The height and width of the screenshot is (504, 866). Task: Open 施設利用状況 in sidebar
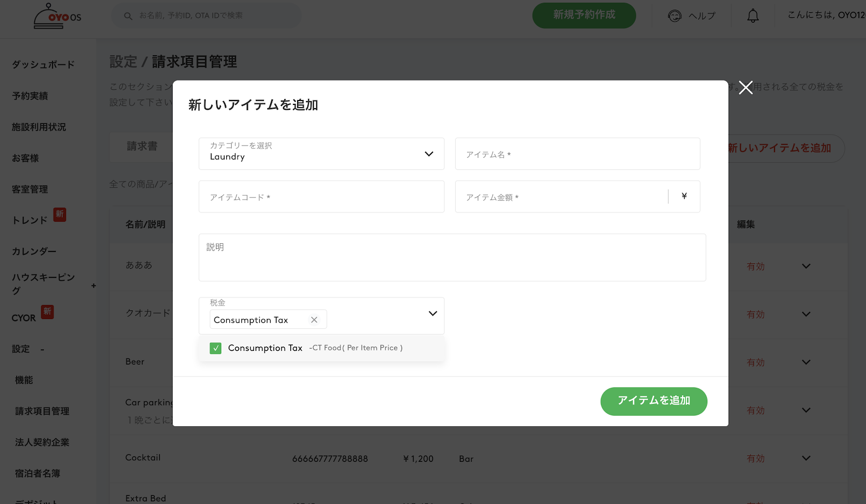point(39,127)
